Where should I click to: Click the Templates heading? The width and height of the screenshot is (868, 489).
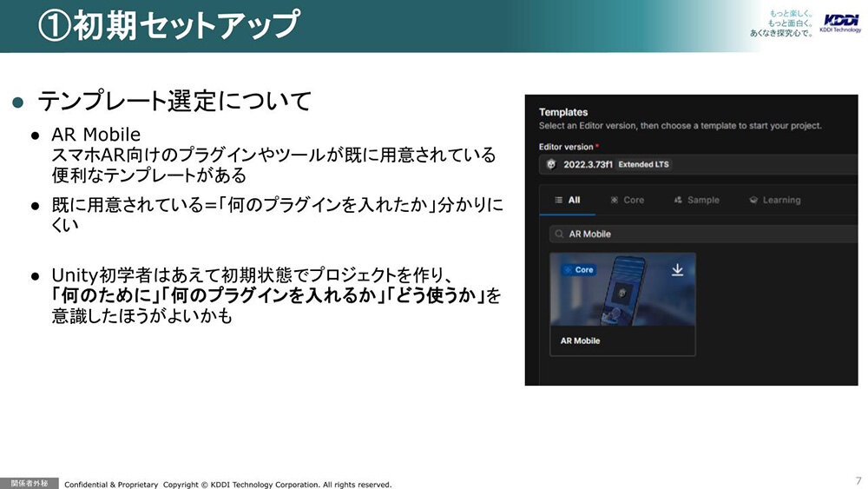(x=562, y=112)
